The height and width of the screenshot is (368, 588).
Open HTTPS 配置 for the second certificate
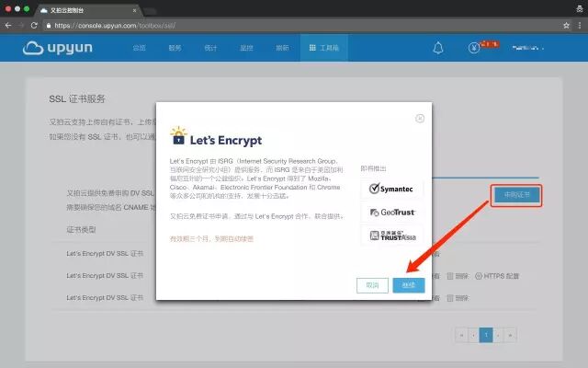[x=497, y=276]
